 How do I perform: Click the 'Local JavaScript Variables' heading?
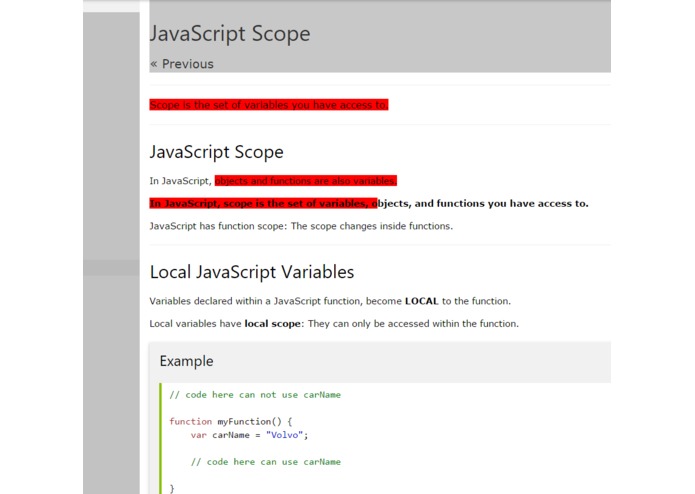click(x=252, y=272)
